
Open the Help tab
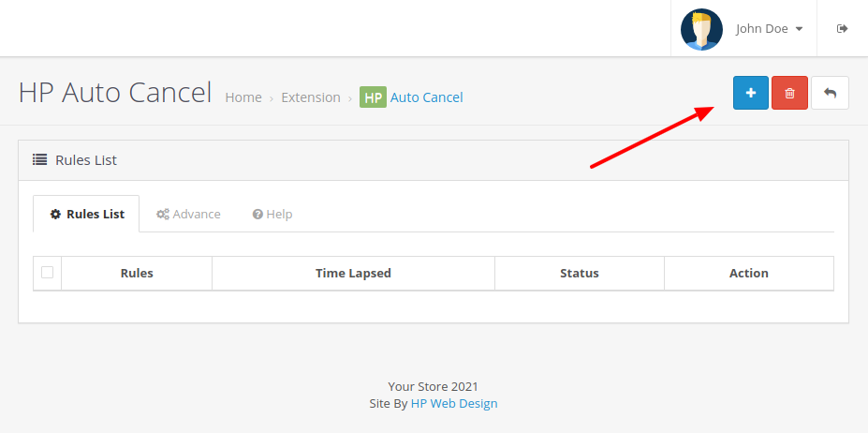[272, 214]
